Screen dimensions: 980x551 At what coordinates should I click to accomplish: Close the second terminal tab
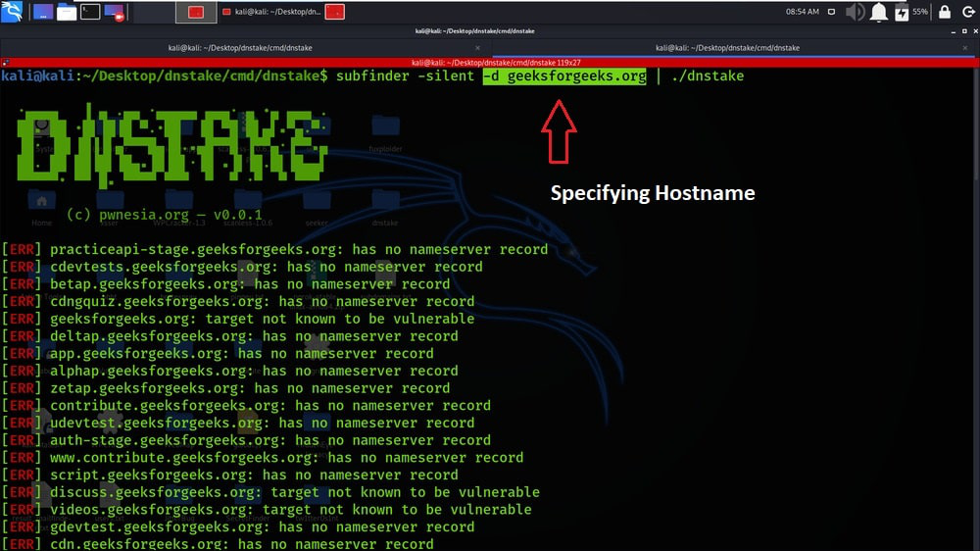click(965, 47)
